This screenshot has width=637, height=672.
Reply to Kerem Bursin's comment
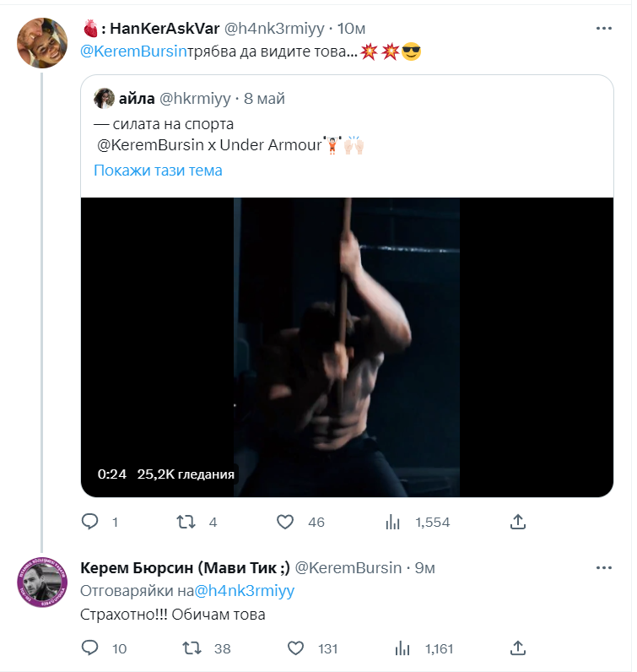[x=91, y=648]
